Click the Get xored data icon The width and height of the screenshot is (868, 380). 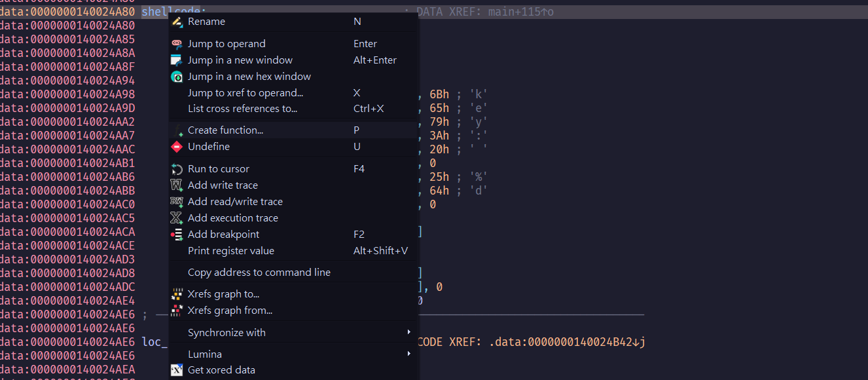pos(177,370)
